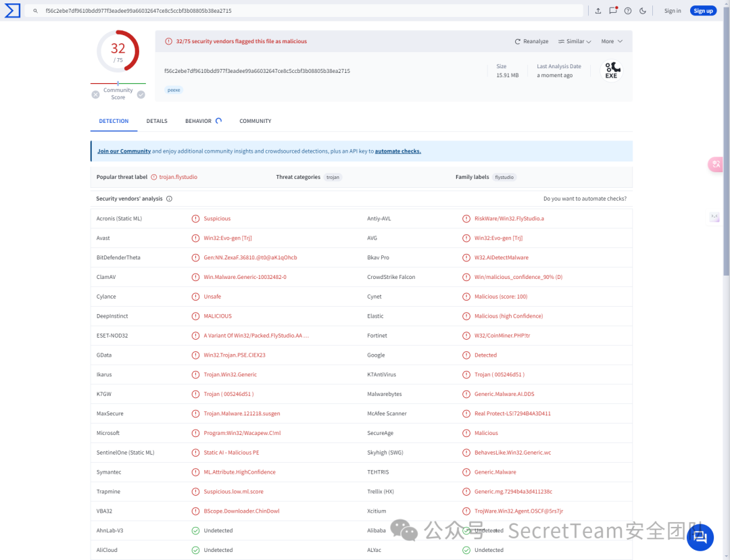Screen dimensions: 730x560
Task: Click the Trojan.Malware.121218.susgen result
Action: [241, 414]
